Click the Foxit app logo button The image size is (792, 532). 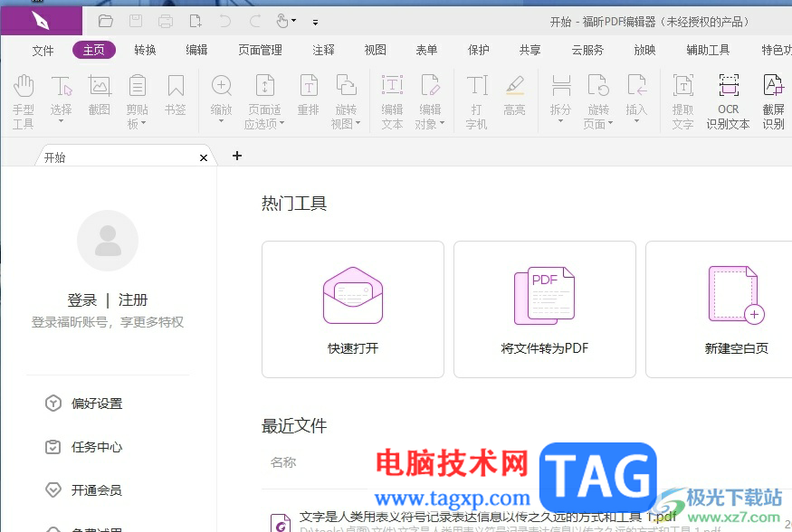[x=41, y=21]
